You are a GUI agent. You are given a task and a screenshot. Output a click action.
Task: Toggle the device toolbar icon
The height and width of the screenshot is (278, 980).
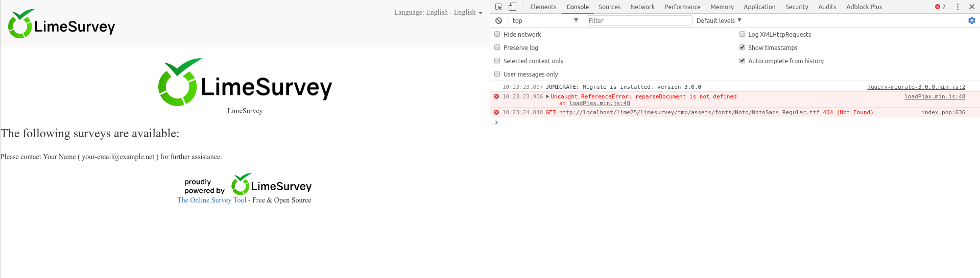(x=512, y=7)
